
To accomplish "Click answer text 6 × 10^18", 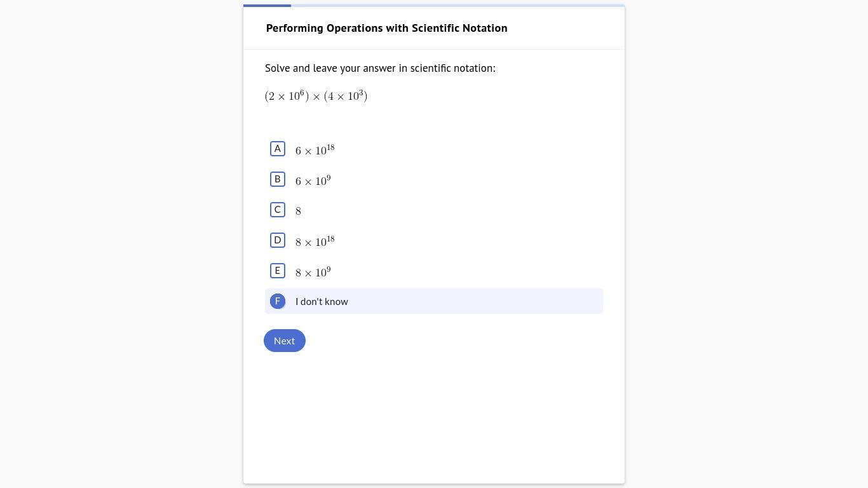I will [315, 150].
